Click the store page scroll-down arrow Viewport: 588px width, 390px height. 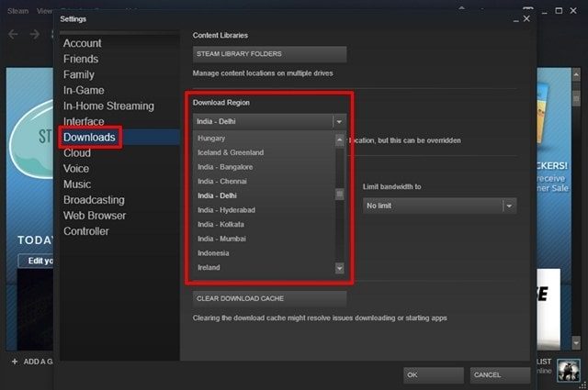[x=576, y=342]
